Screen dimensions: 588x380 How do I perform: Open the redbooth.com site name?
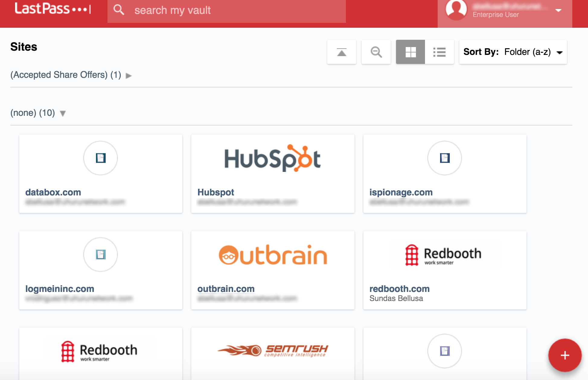tap(399, 289)
